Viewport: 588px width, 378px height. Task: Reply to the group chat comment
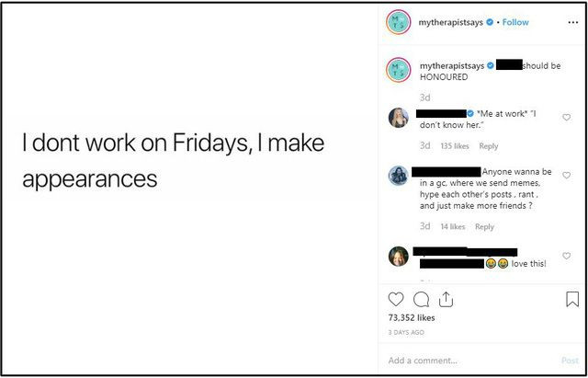pyautogui.click(x=484, y=226)
